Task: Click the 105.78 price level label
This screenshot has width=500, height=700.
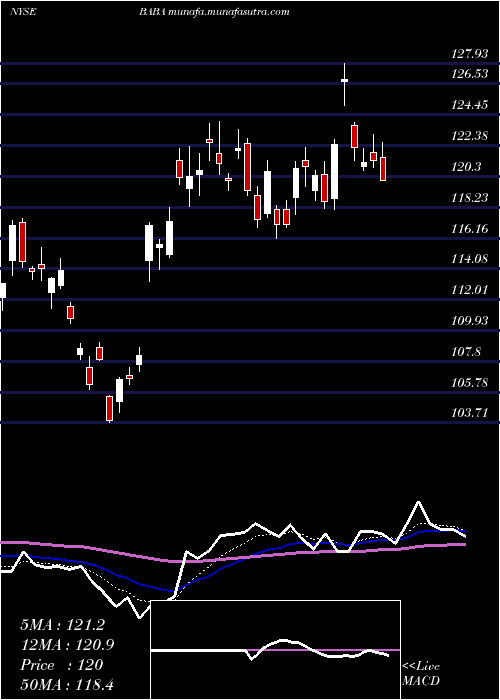Action: pyautogui.click(x=470, y=383)
